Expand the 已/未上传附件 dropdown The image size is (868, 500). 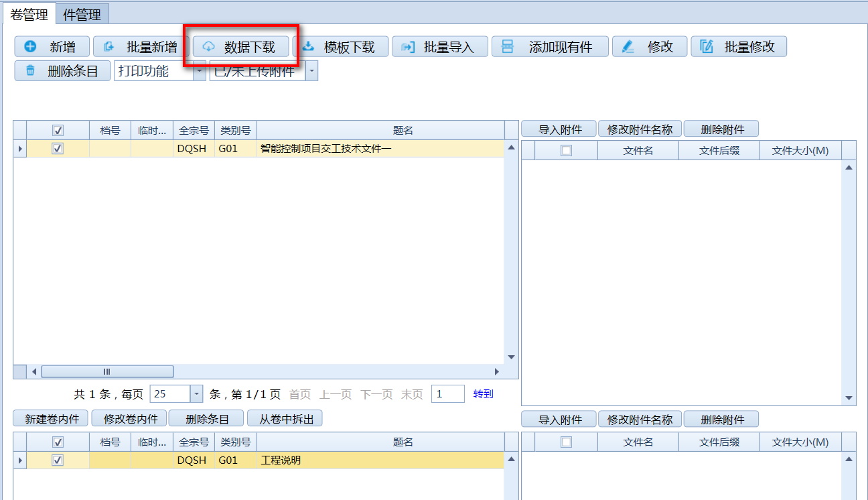(311, 70)
